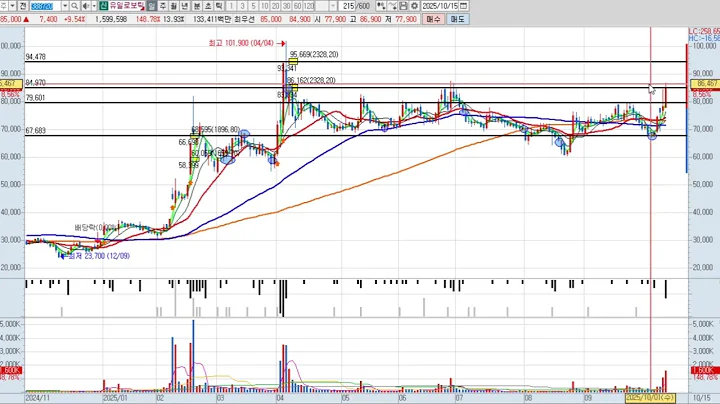Select the 주 weekly chart period

click(x=163, y=6)
